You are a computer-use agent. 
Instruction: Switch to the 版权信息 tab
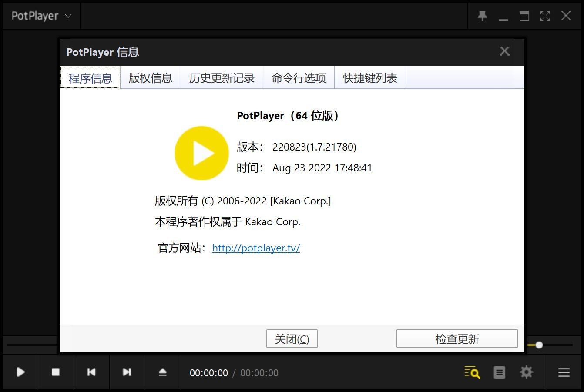coord(150,77)
